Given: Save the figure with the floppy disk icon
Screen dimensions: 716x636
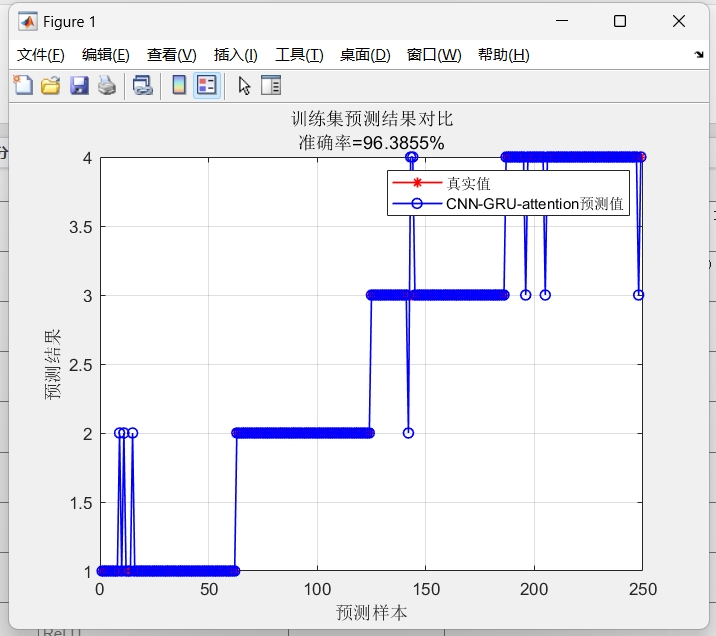Looking at the screenshot, I should 79,85.
